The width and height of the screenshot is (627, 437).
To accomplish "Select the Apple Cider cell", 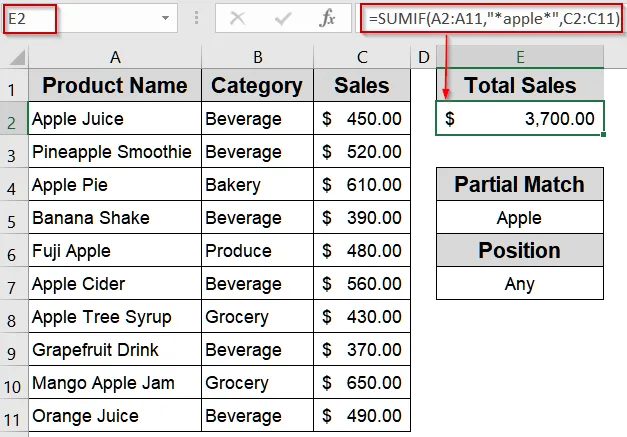I will [x=115, y=283].
